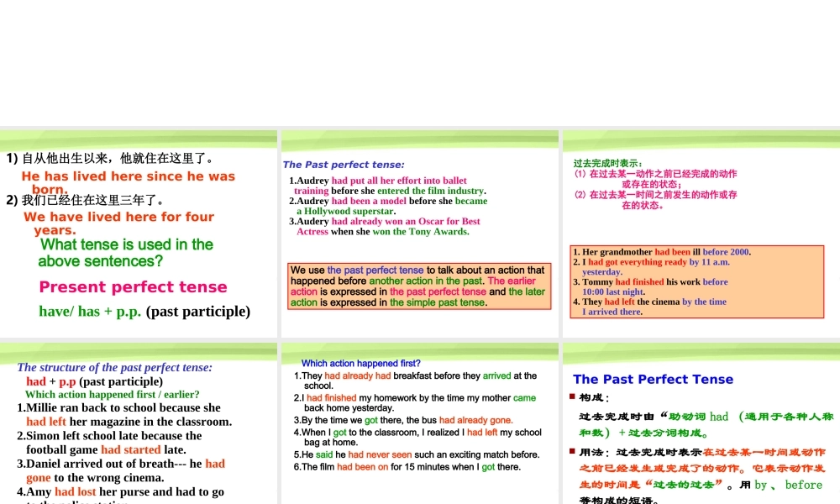Open the Which action happened first slide
The height and width of the screenshot is (504, 840).
tap(419, 423)
